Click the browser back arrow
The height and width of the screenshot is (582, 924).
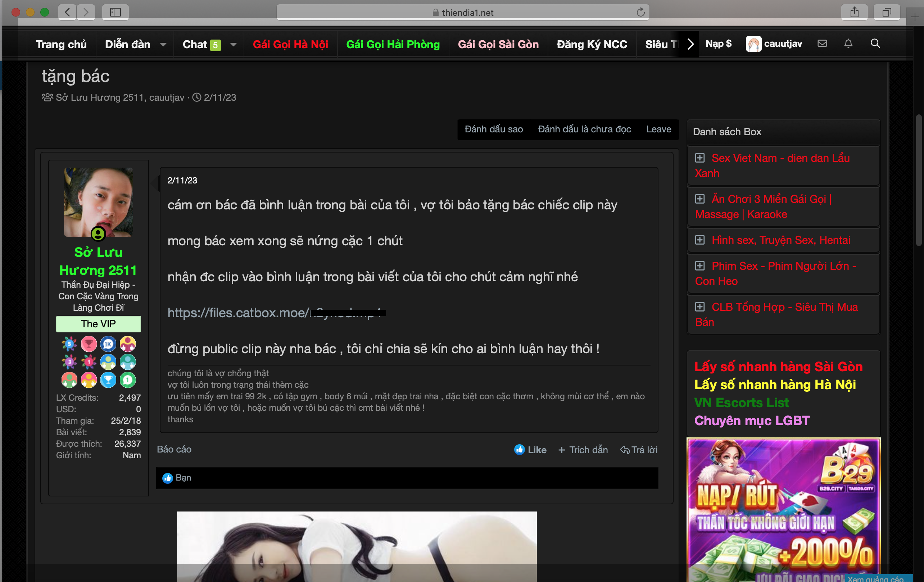pyautogui.click(x=68, y=12)
